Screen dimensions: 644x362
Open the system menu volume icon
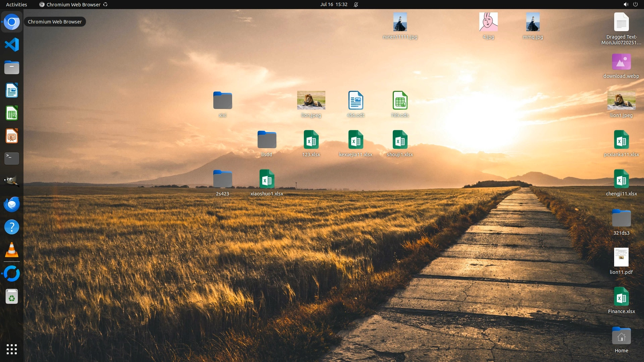626,4
